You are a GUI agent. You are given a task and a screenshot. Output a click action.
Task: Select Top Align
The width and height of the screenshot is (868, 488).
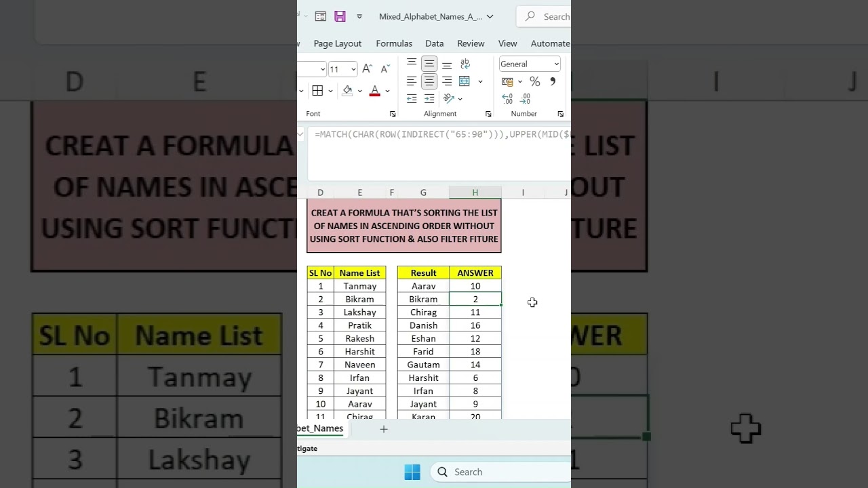(412, 64)
